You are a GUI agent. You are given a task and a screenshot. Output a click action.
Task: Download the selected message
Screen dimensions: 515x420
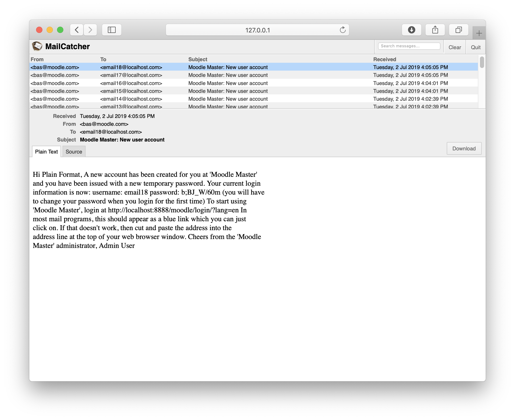click(x=464, y=149)
